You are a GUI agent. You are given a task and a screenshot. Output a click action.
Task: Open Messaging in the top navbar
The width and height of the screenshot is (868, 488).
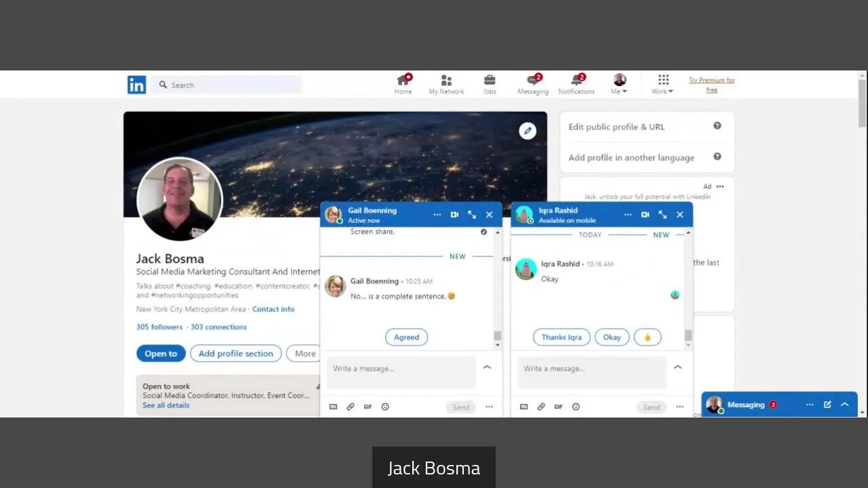533,85
